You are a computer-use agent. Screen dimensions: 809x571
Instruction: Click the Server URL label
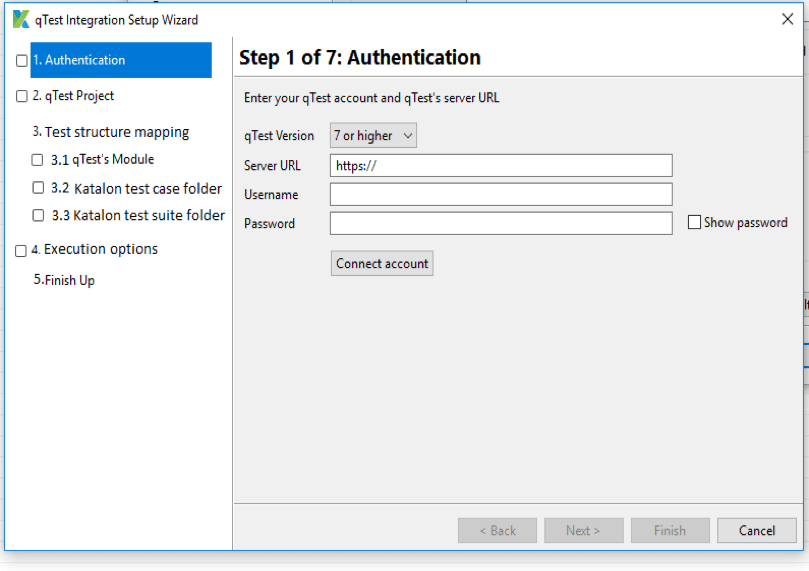pos(272,166)
